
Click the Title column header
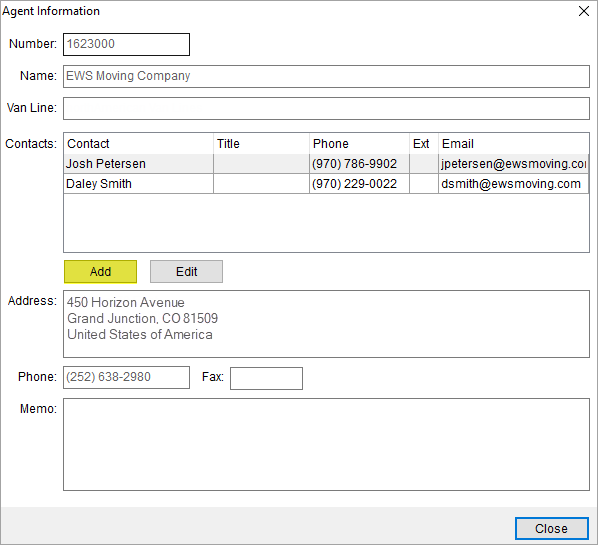pos(261,144)
